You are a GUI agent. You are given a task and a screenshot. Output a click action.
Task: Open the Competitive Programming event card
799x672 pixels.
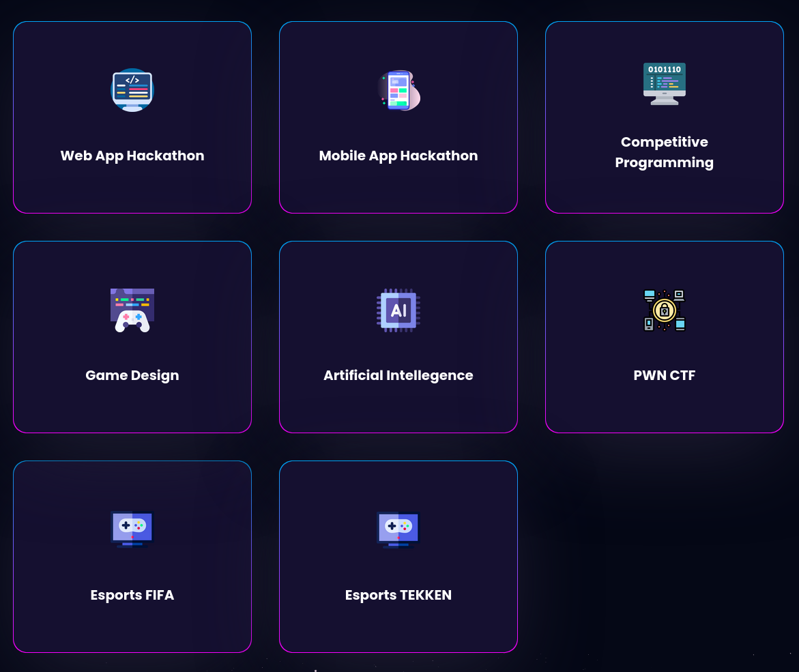pos(665,191)
